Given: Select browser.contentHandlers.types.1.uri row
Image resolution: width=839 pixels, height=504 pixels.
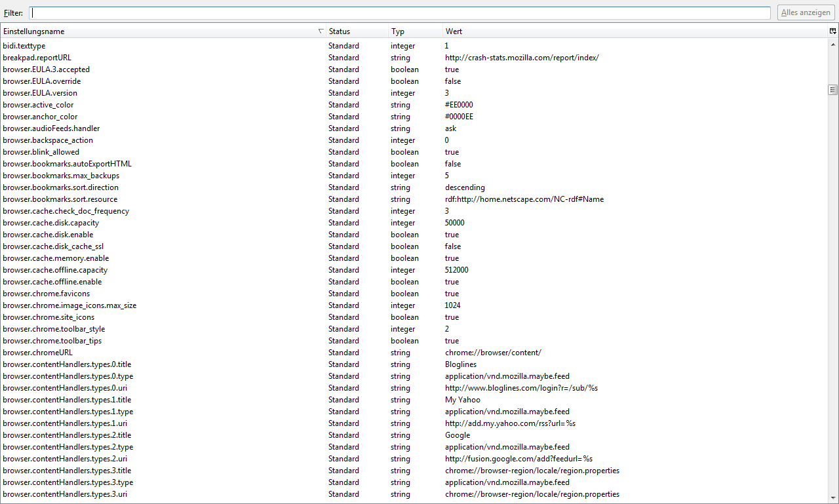Looking at the screenshot, I should point(414,423).
